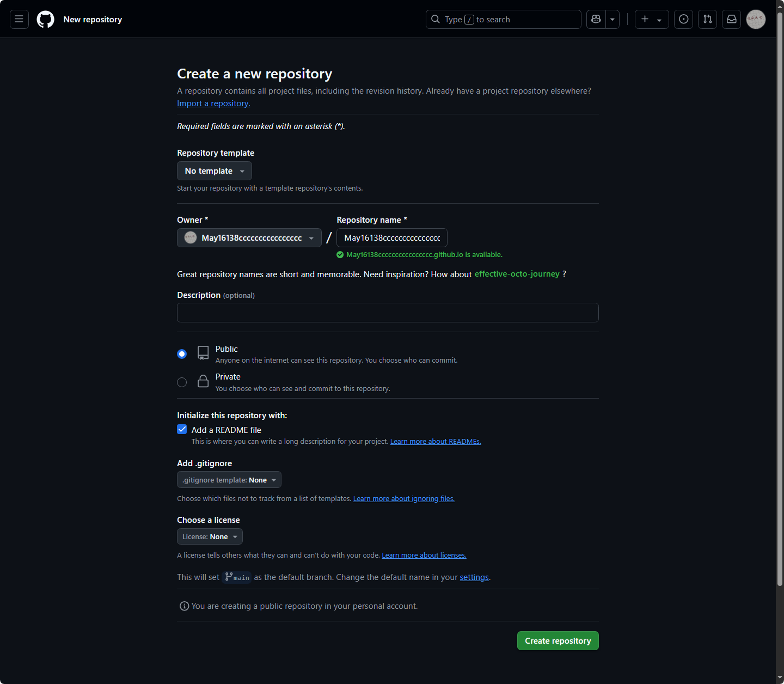Select the Public visibility radio button

coord(182,354)
